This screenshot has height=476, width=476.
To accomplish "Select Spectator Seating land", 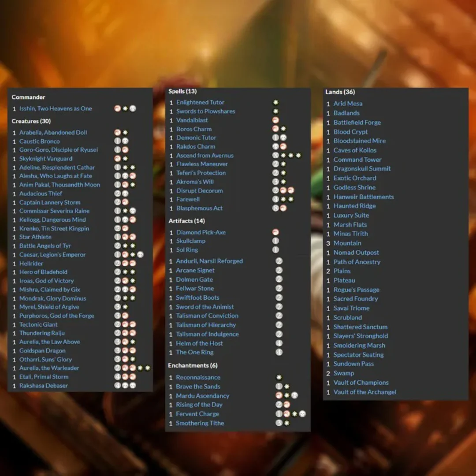I will 358,354.
